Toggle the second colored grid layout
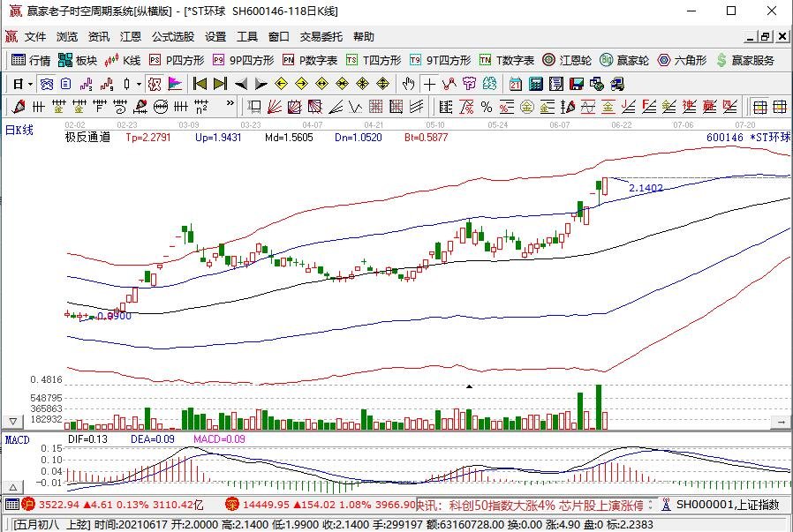Screen dimensions: 793x532 [780, 107]
